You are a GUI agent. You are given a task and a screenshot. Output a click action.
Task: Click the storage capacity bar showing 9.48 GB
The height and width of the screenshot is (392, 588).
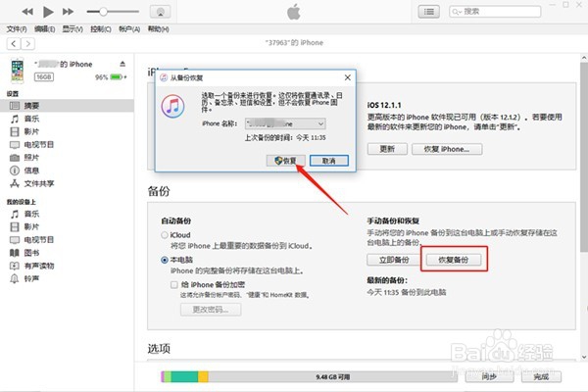pyautogui.click(x=309, y=376)
